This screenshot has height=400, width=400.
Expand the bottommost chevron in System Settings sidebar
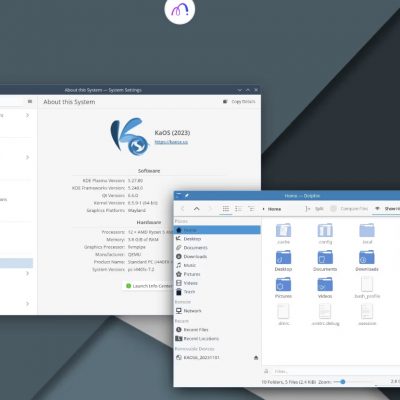[x=27, y=304]
